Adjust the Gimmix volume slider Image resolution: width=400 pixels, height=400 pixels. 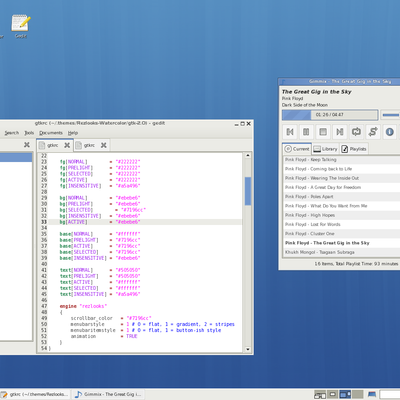[391, 115]
